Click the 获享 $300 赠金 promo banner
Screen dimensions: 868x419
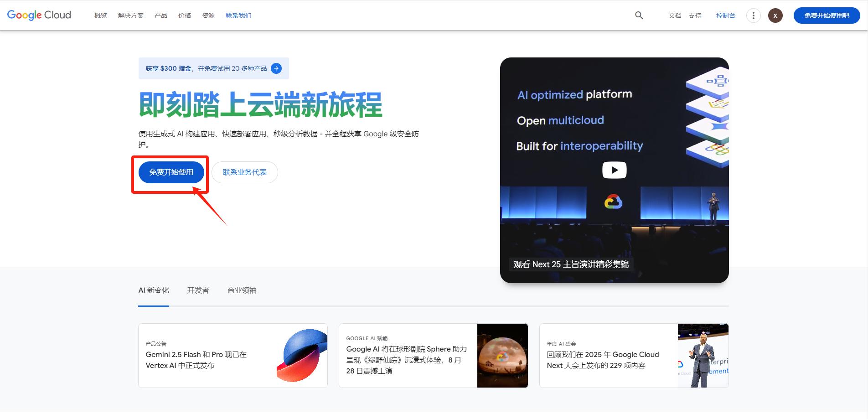[214, 68]
